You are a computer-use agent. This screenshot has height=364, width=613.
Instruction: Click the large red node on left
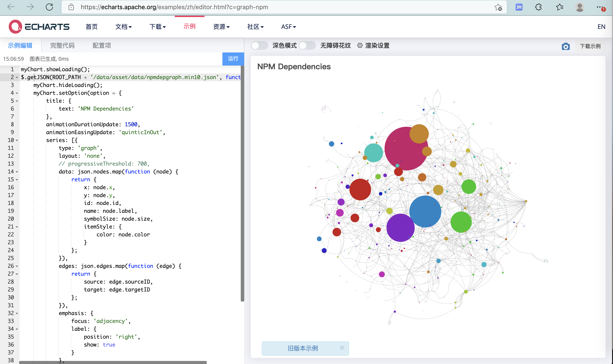360,189
